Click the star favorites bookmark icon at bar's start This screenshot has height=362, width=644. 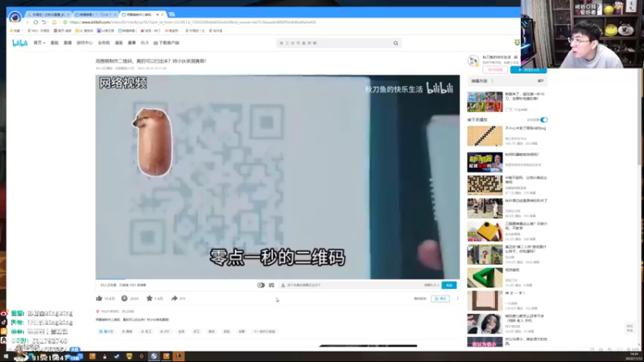pos(12,31)
